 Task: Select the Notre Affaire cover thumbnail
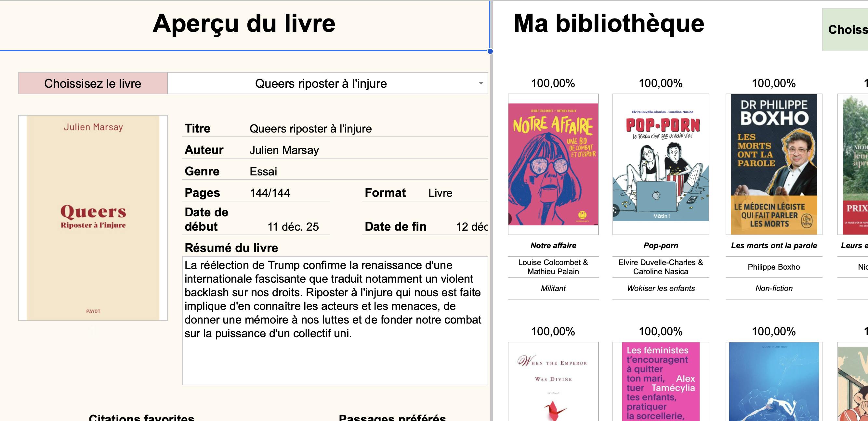click(x=553, y=164)
